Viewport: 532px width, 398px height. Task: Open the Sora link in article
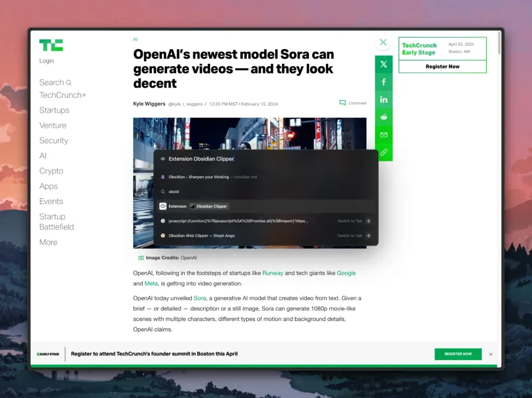point(199,298)
